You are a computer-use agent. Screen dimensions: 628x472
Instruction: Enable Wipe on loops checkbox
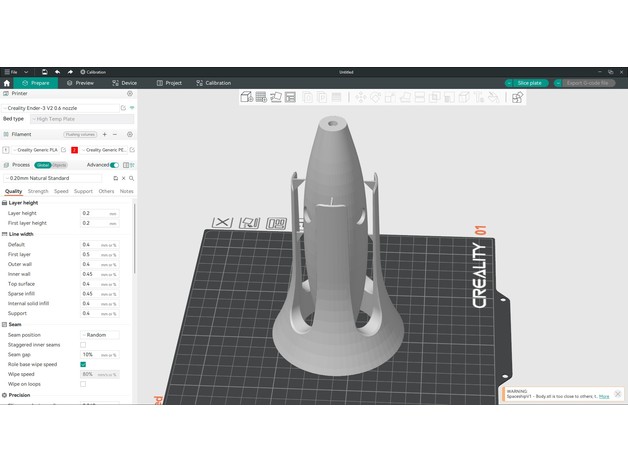tap(83, 383)
